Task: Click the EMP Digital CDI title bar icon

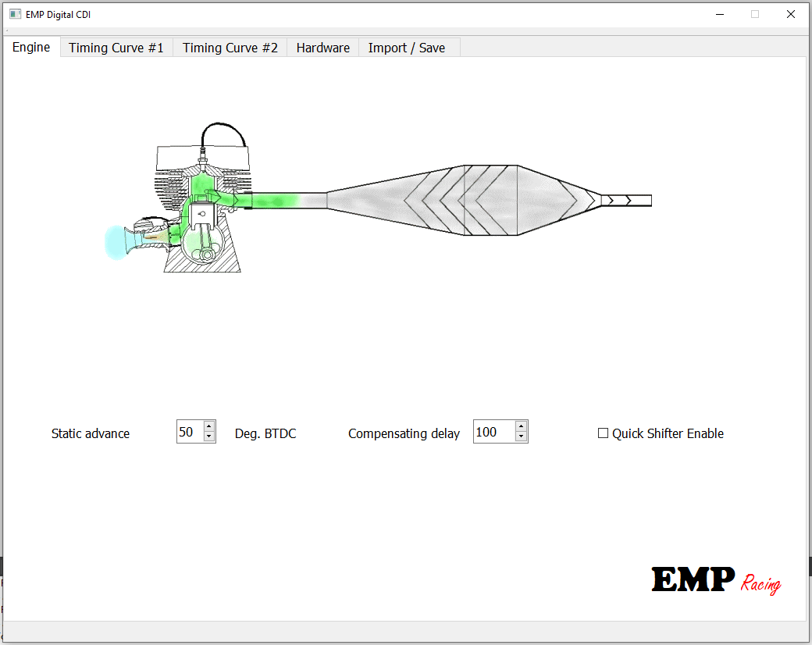Action: point(15,15)
